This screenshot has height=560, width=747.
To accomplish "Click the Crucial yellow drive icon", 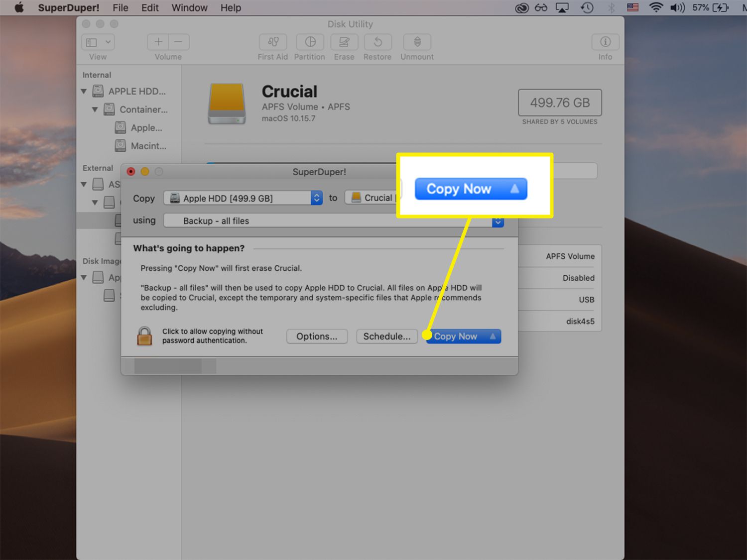I will (x=227, y=104).
